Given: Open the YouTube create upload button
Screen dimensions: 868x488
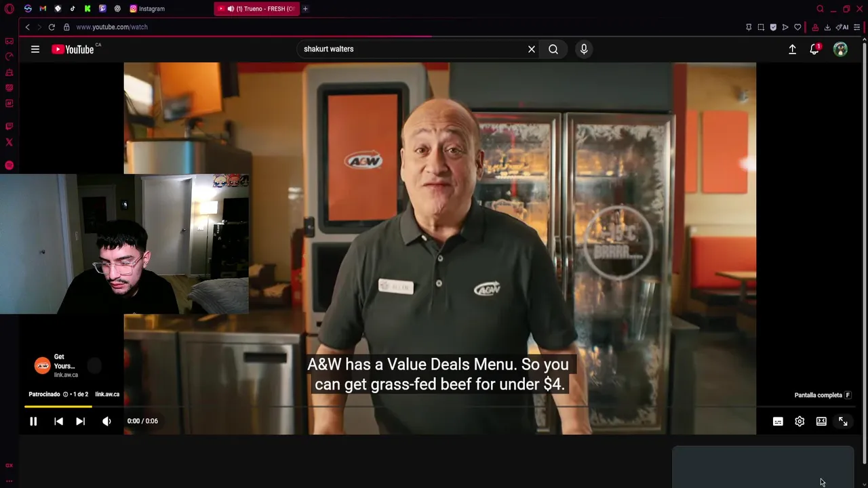Looking at the screenshot, I should pyautogui.click(x=792, y=49).
